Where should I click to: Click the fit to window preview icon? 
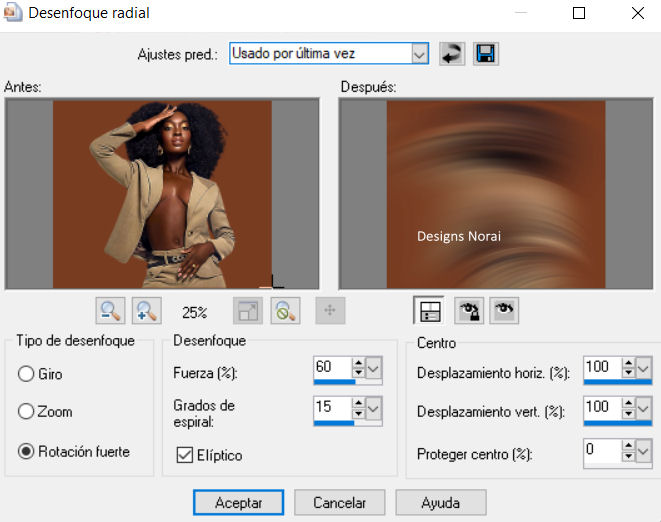coord(248,311)
